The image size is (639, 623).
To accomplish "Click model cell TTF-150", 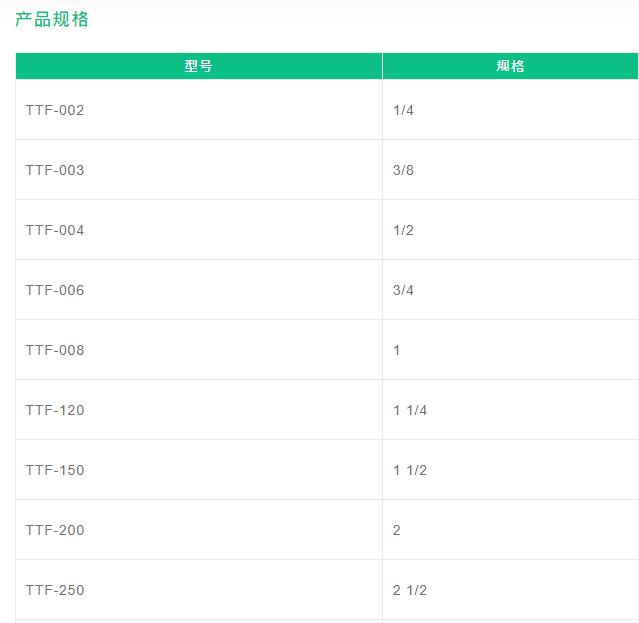I will coord(55,470).
